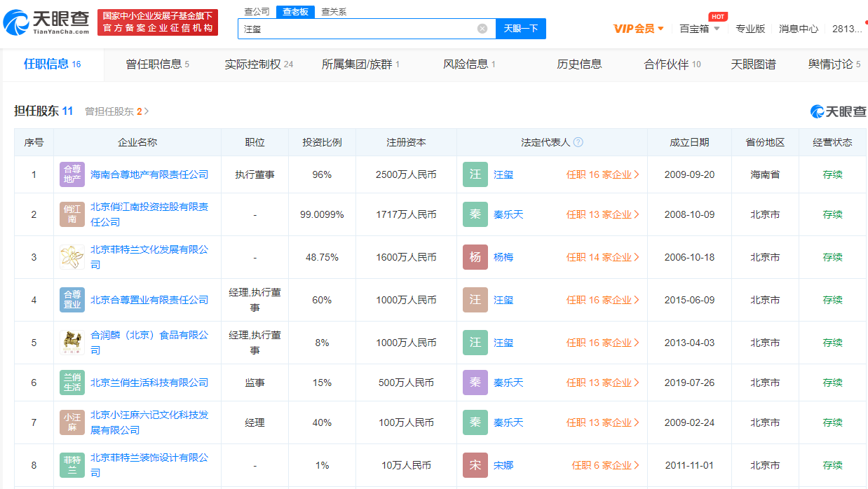Select the 担任股东 11 heading
This screenshot has width=868, height=489.
click(x=43, y=111)
